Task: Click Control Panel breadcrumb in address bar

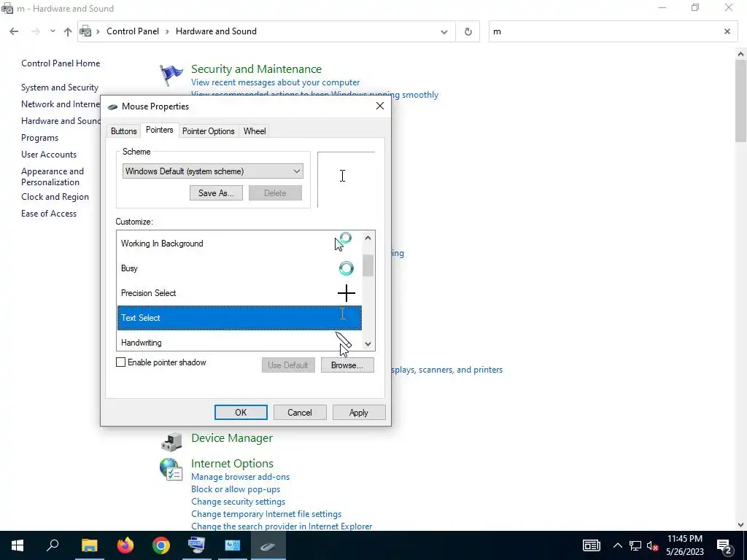Action: (x=133, y=31)
